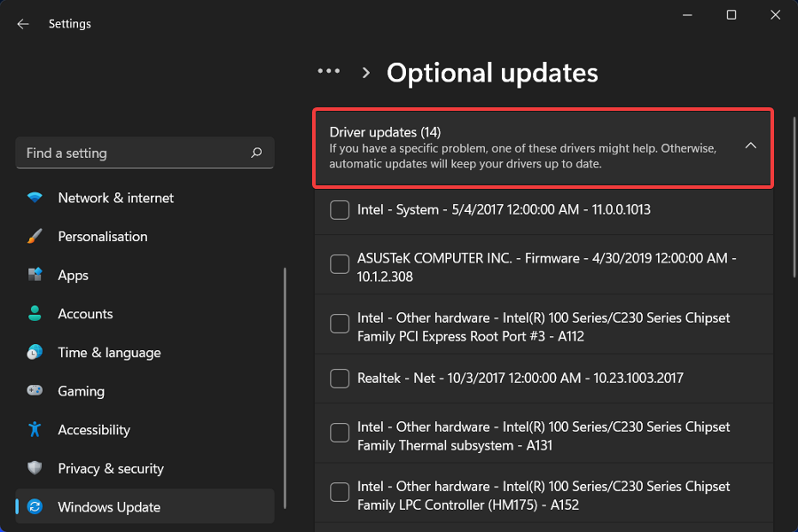The height and width of the screenshot is (532, 798).
Task: Check Thermal subsystem A131 driver
Action: (x=340, y=433)
